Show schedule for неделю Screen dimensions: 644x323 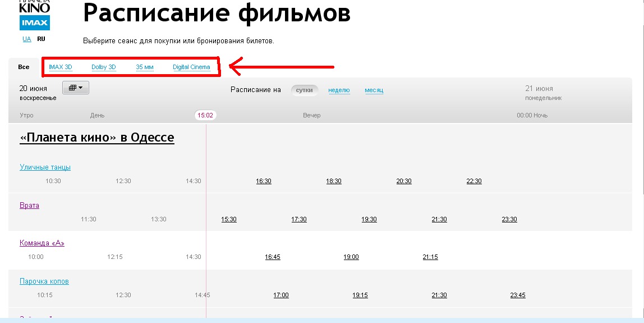[x=339, y=90]
